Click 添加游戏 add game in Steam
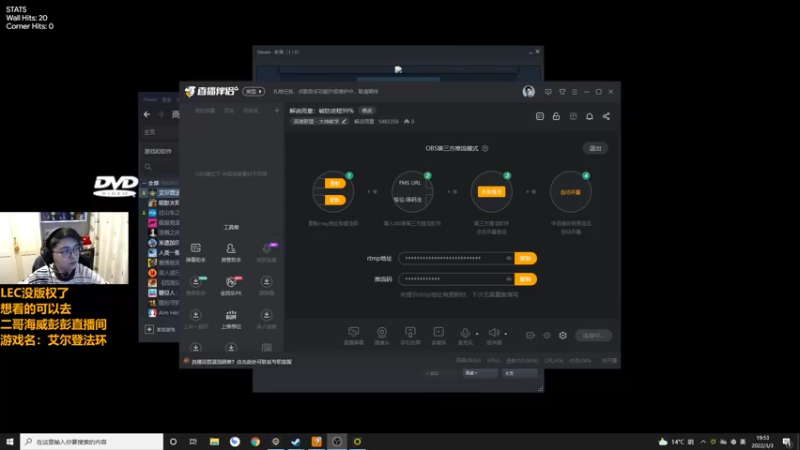800x450 pixels. 161,330
